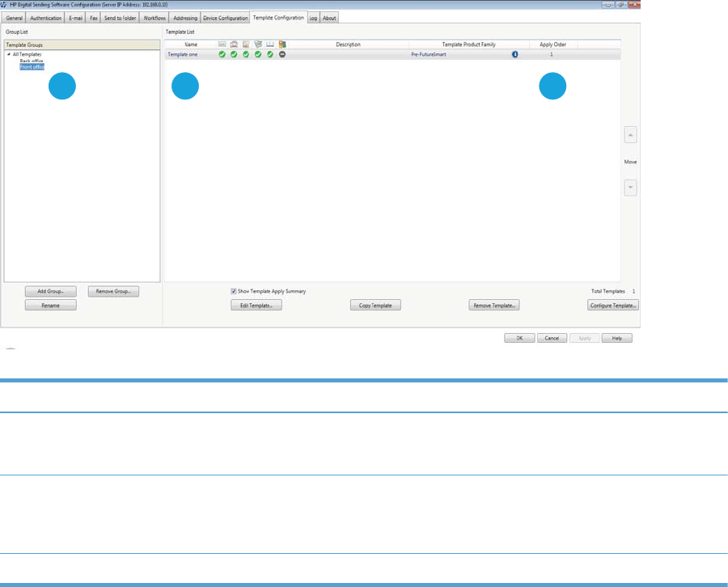
Task: Click the fourth green checkmark for Template one
Action: (x=258, y=54)
